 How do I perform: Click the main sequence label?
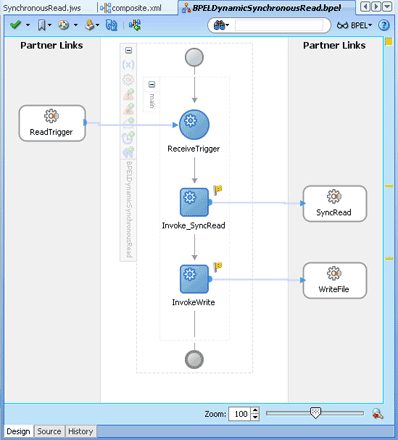pos(152,101)
